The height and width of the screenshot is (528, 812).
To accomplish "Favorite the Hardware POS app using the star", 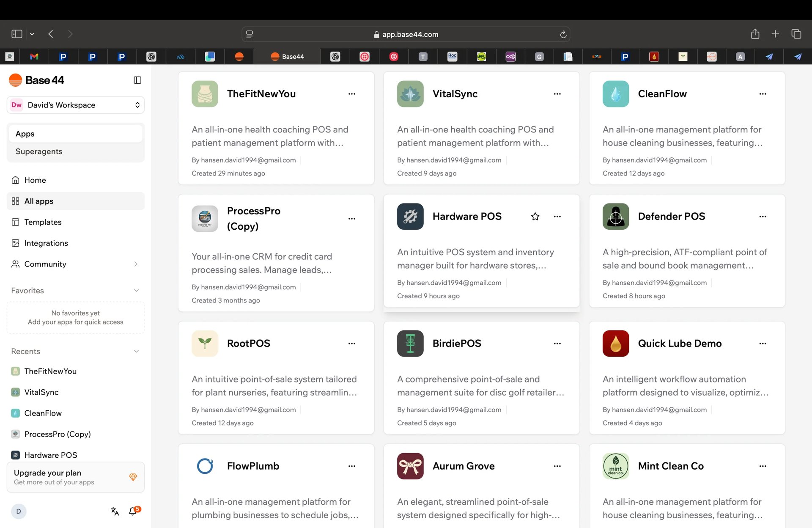I will tap(535, 216).
